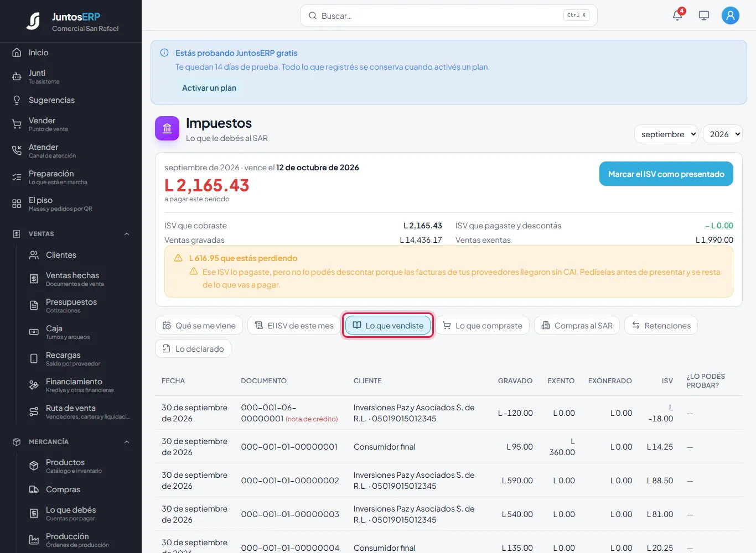Open the month dropdown showing septiembre

(x=666, y=134)
